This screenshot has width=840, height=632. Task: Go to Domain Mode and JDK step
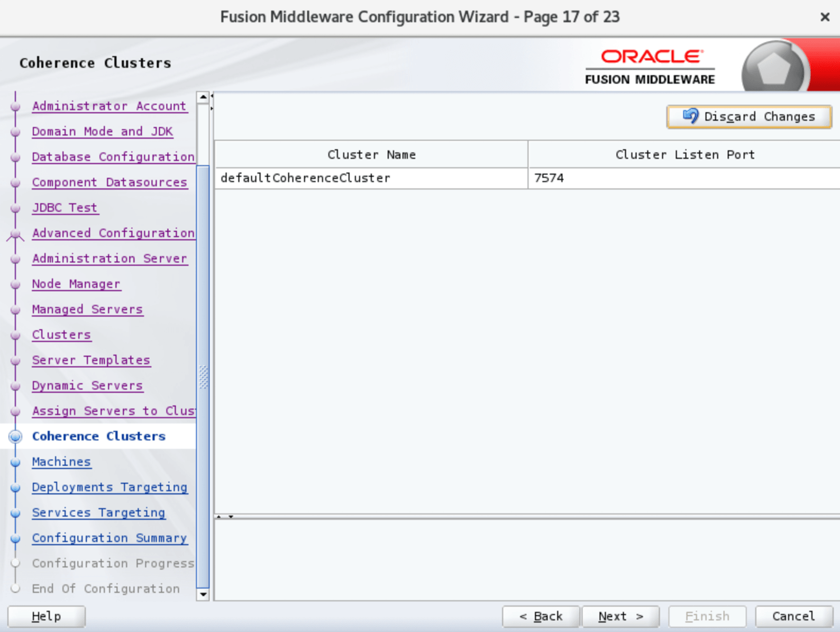coord(102,131)
